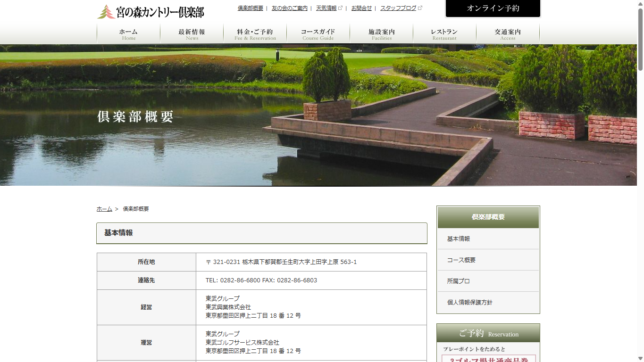The height and width of the screenshot is (362, 644).
Task: Click the TEL: 0282-86-6800 text
Action: pos(233,280)
